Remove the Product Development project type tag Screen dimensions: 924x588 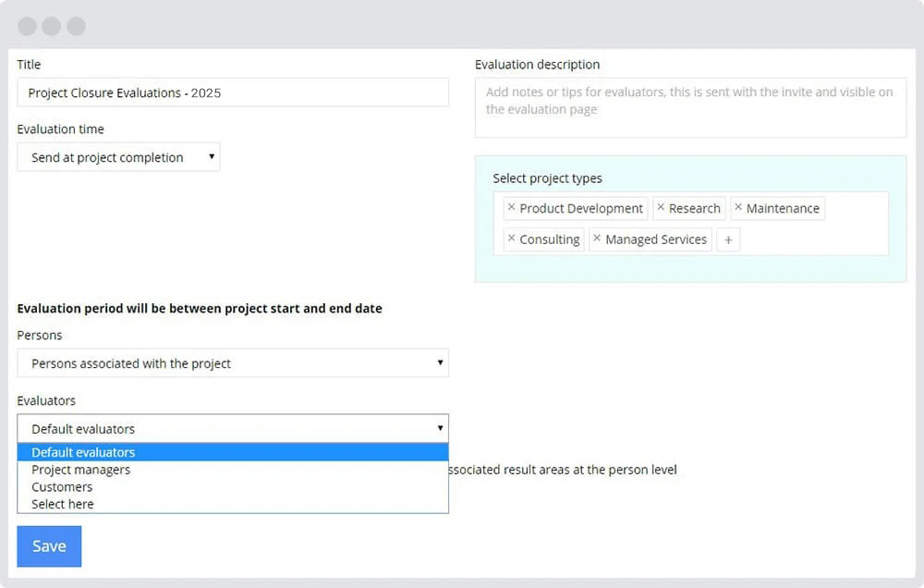pyautogui.click(x=512, y=208)
